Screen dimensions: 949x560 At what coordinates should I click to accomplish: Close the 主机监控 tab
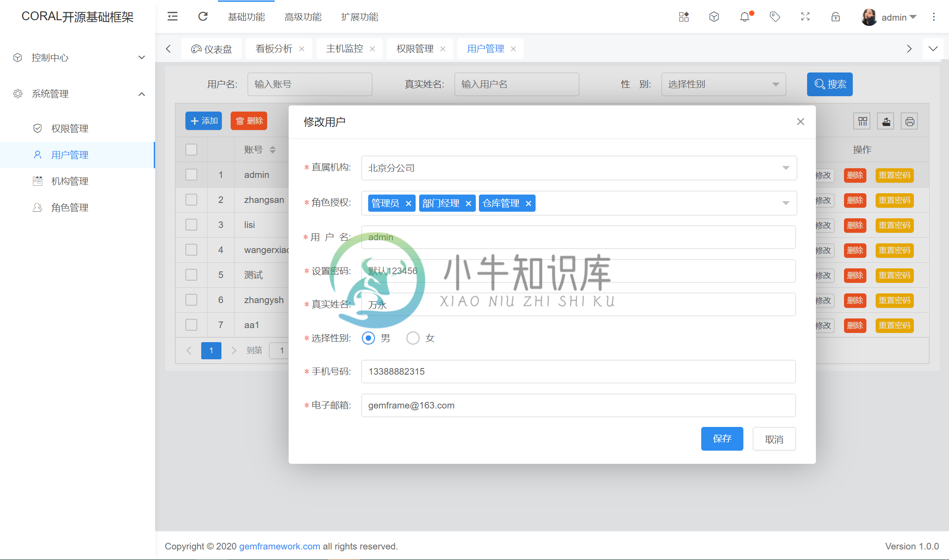point(372,49)
